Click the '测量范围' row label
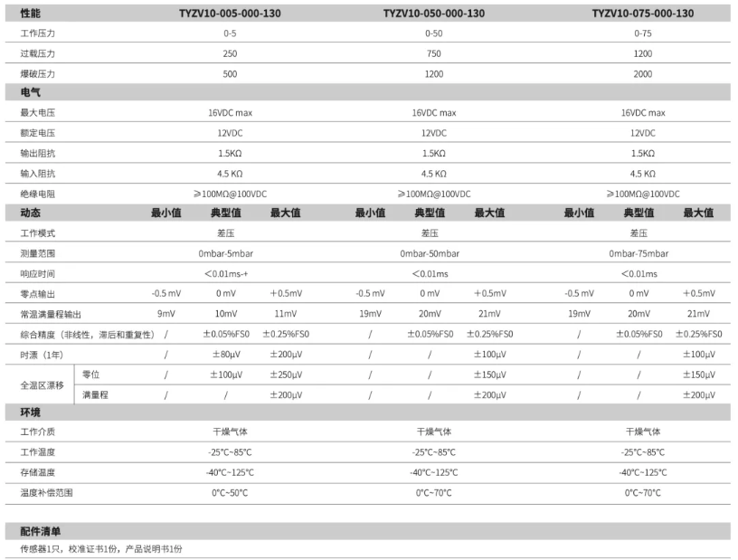Screen dimensions: 738x560 pyautogui.click(x=38, y=253)
